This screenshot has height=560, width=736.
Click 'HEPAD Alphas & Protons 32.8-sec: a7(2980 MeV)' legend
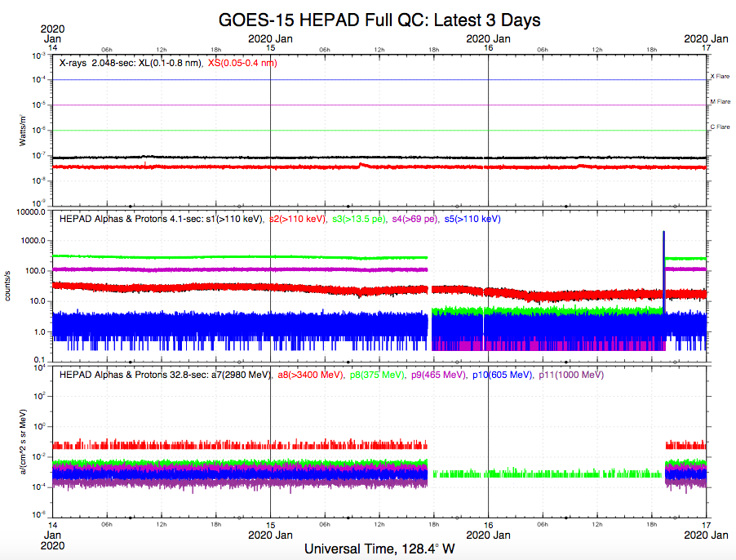click(165, 375)
